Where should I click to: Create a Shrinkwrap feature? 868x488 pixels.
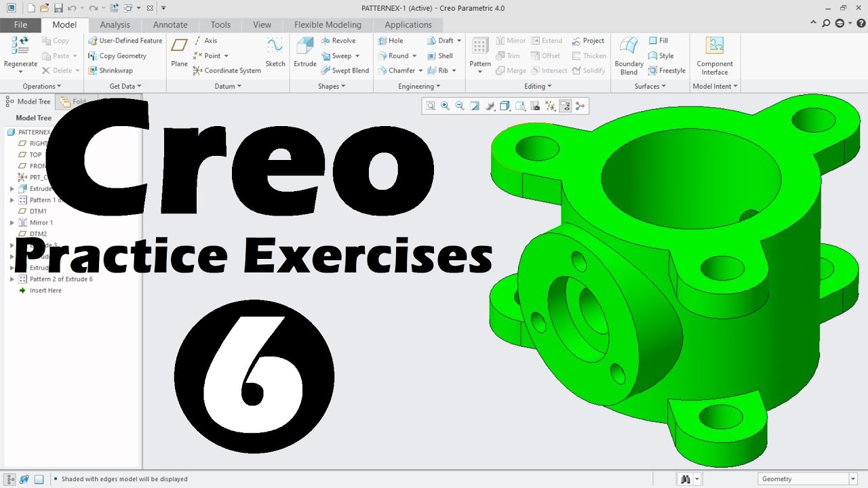111,70
